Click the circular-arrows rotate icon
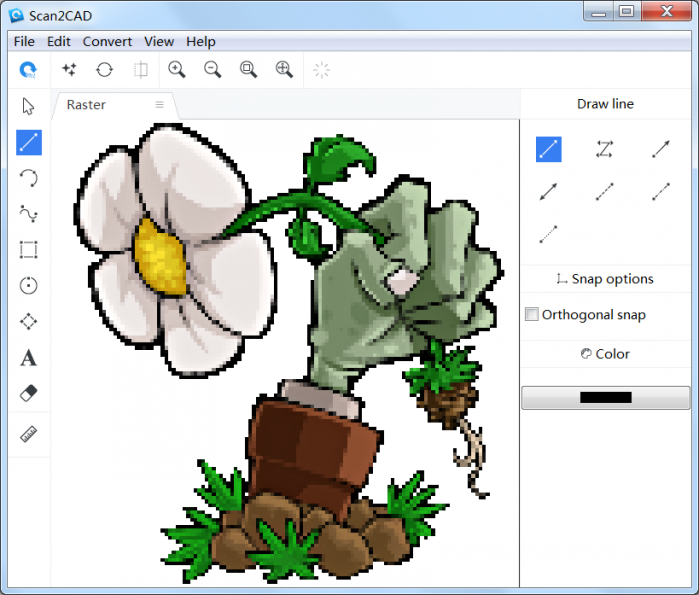 tap(105, 70)
